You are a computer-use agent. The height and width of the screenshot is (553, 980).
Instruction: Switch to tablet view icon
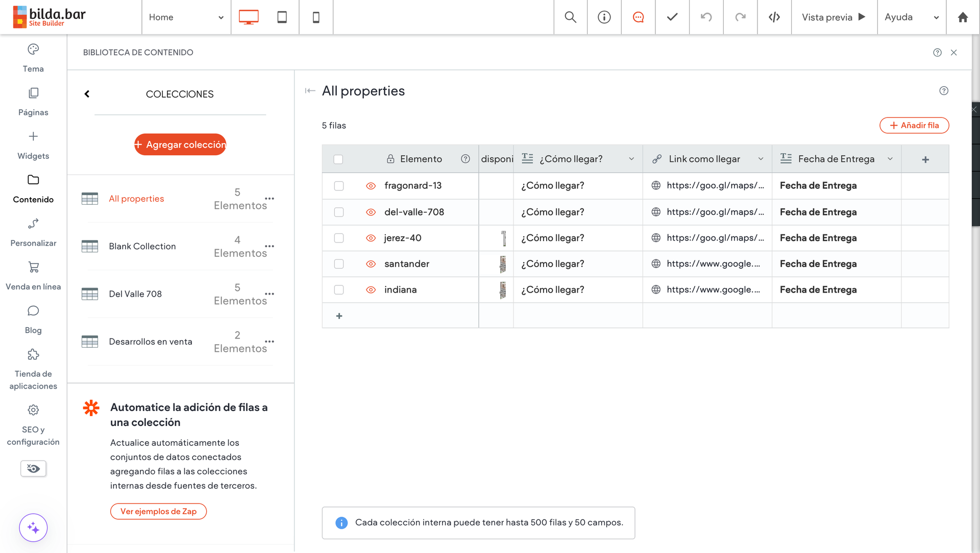tap(282, 17)
